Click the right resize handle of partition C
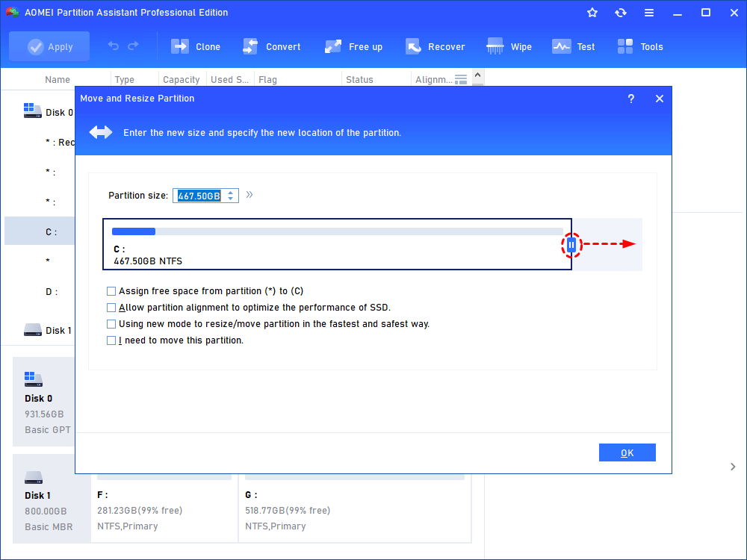This screenshot has height=560, width=747. pos(571,245)
